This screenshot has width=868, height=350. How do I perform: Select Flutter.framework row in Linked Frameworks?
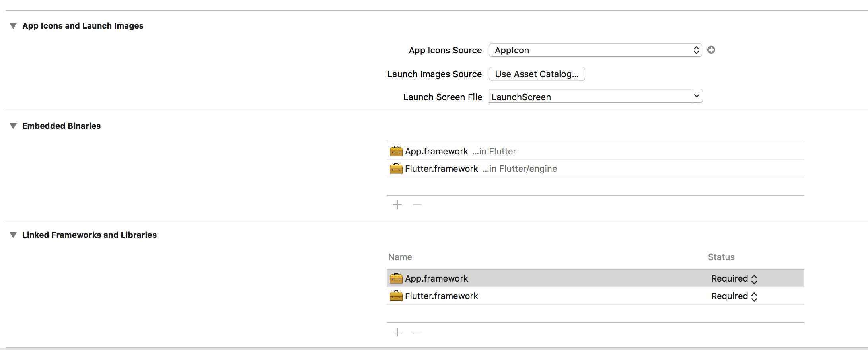click(595, 296)
